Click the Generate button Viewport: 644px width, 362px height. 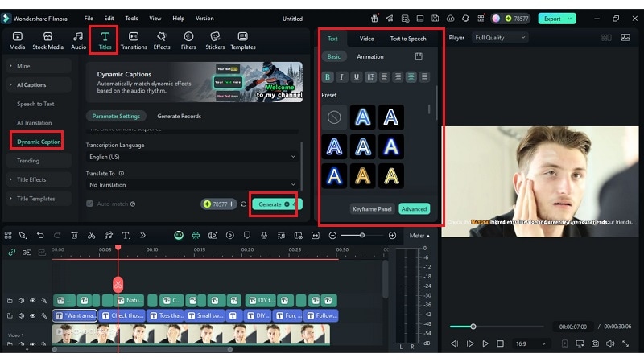277,204
